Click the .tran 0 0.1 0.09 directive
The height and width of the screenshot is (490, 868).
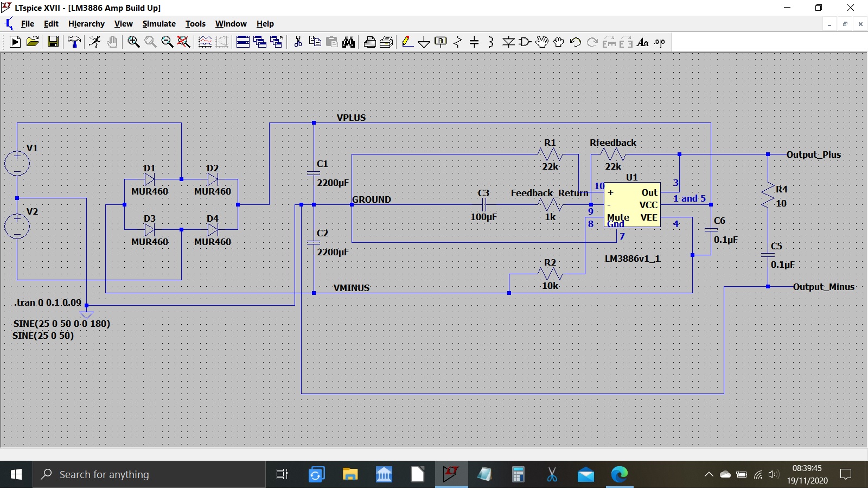48,302
